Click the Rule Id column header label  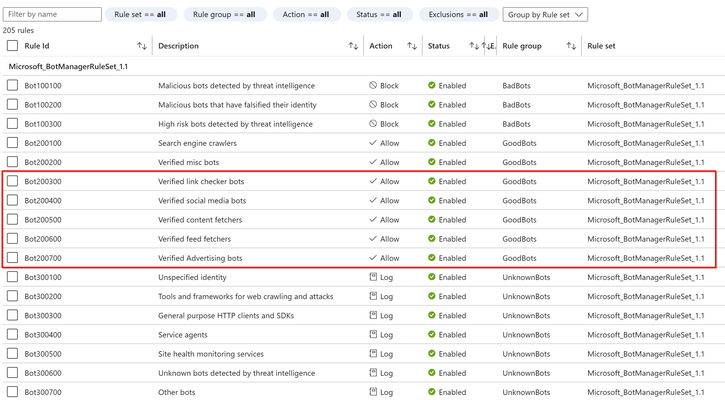[x=37, y=46]
